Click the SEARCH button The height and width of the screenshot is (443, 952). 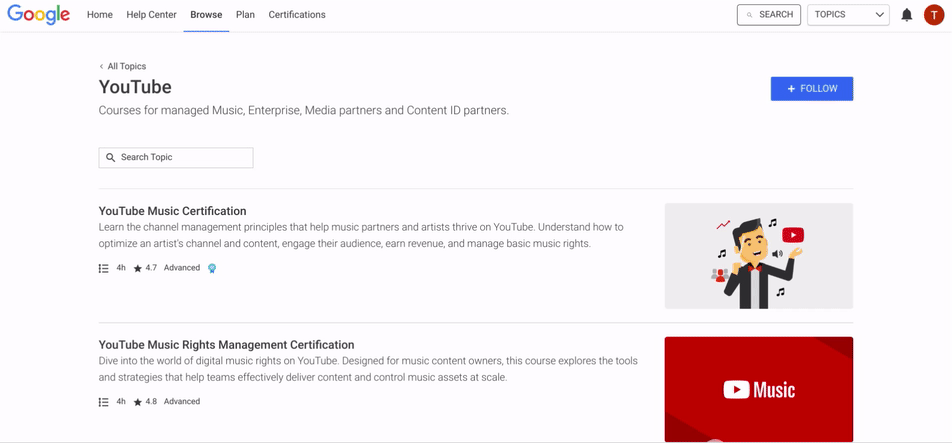coord(769,15)
